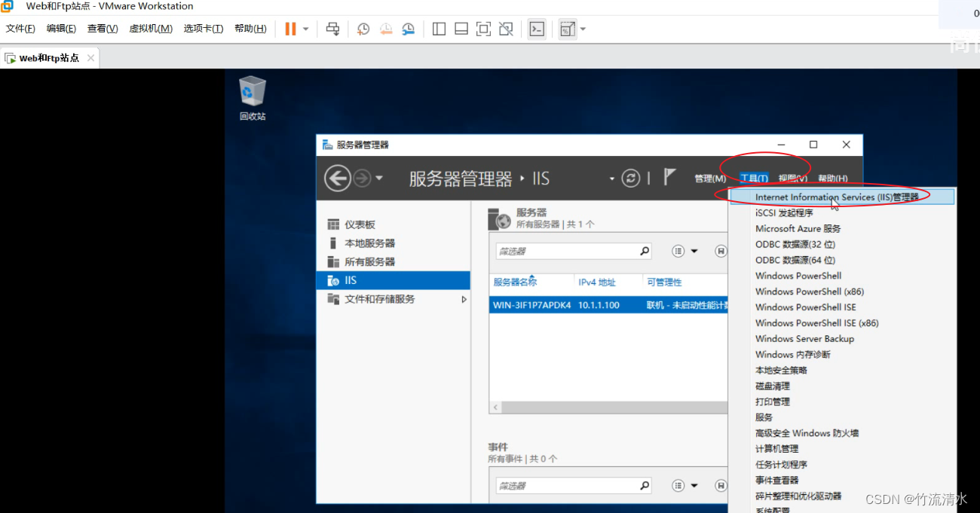980x513 pixels.
Task: Open dropdown arrow beside events list icon
Action: coord(694,486)
